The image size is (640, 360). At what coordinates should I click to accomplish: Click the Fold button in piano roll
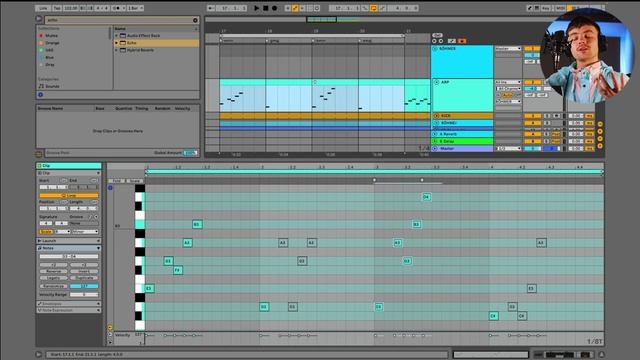coord(117,180)
